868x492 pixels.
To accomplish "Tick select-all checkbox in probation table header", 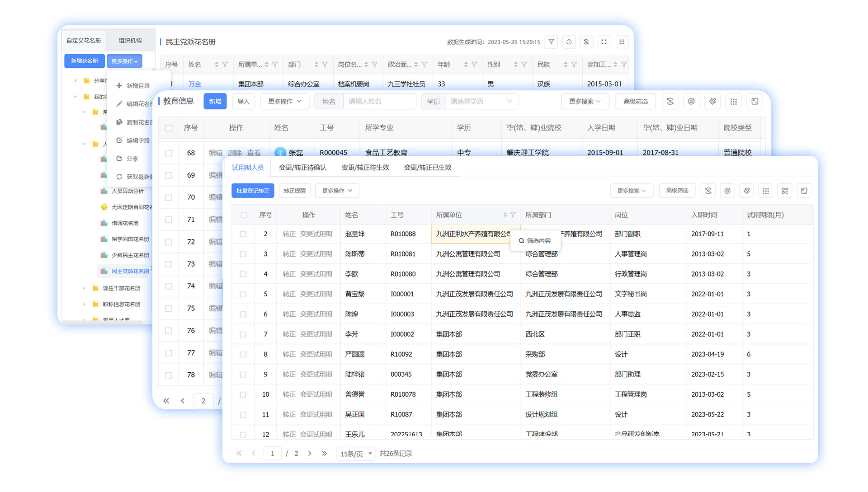I will (x=244, y=215).
